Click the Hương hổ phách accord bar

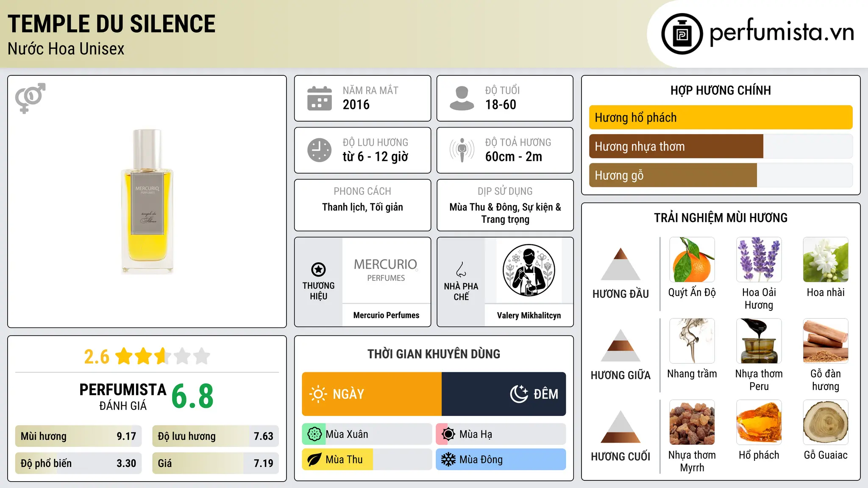coord(721,117)
